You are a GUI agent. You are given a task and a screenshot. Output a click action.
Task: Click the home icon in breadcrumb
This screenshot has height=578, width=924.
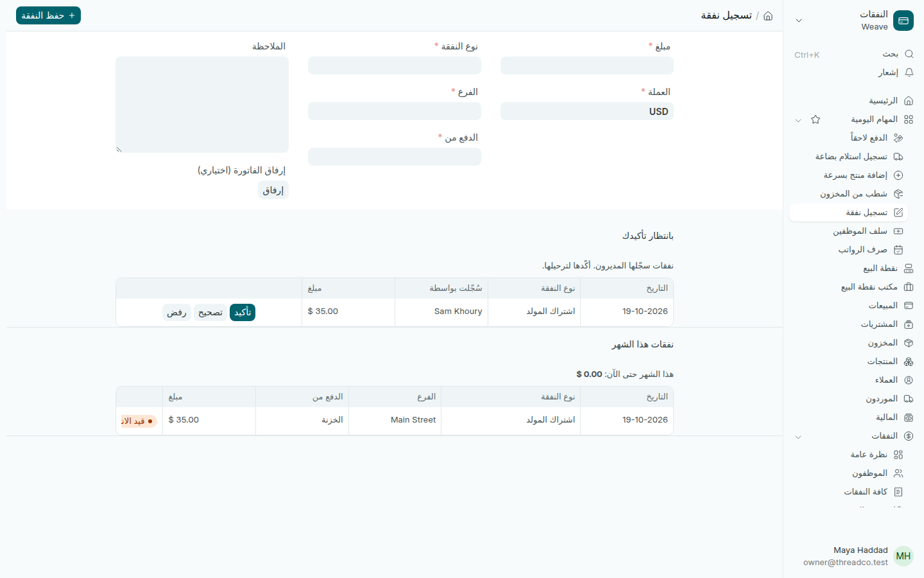[768, 15]
